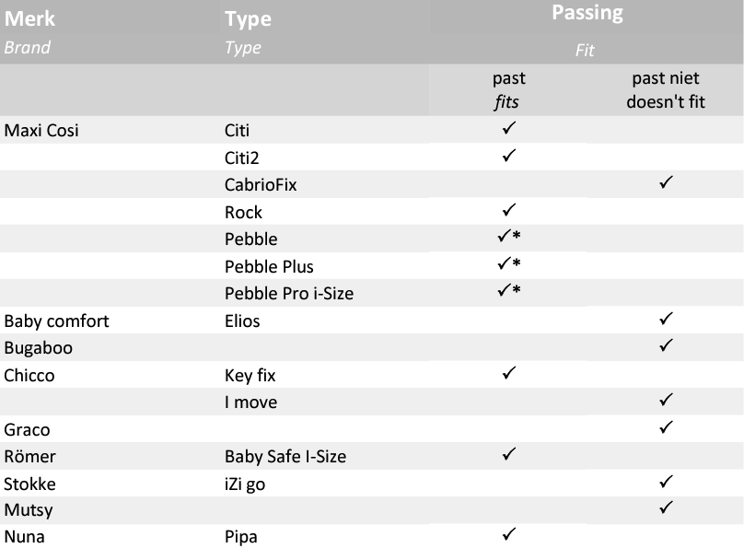This screenshot has height=560, width=744.
Task: Click the 'past niet' subheader
Action: (665, 78)
